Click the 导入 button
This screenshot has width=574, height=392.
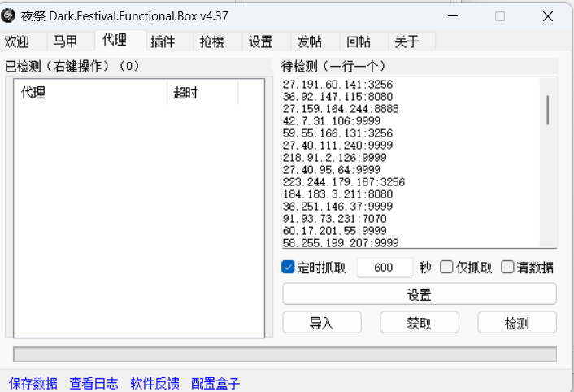pyautogui.click(x=322, y=323)
